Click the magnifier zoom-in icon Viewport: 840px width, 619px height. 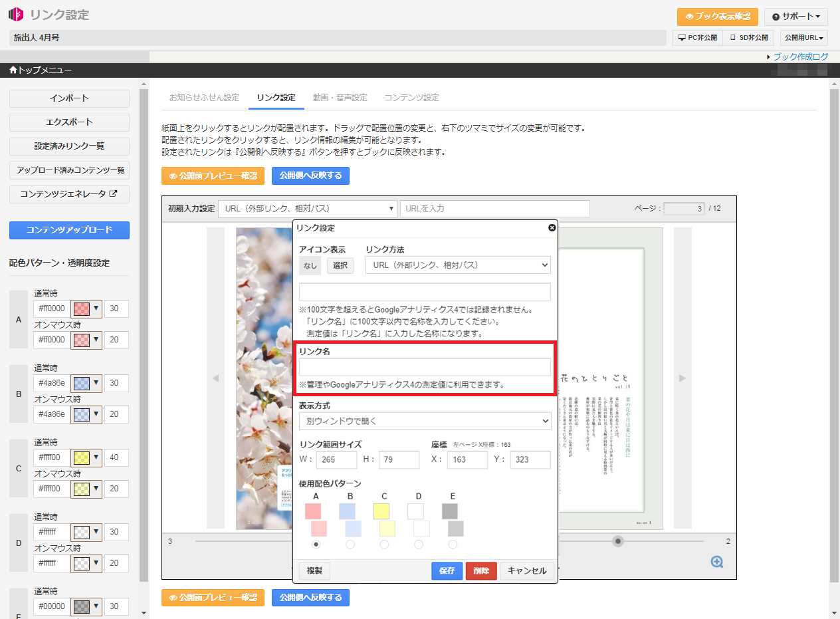click(717, 562)
